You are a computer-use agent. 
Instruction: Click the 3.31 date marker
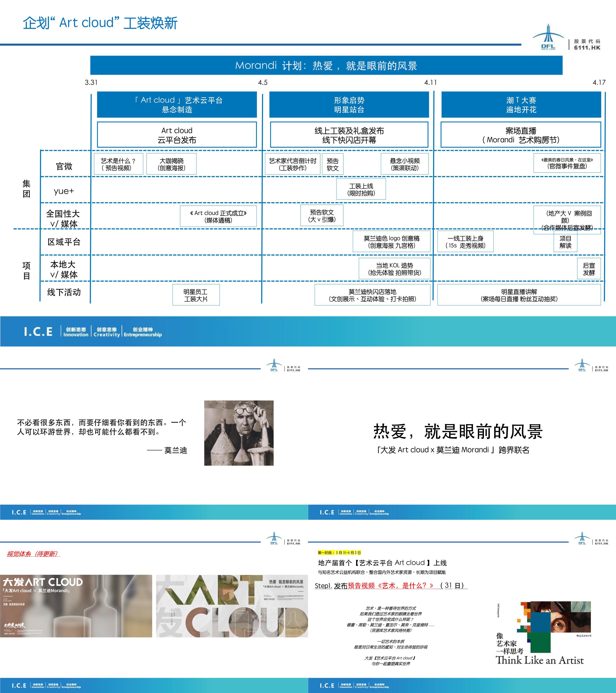pyautogui.click(x=91, y=82)
